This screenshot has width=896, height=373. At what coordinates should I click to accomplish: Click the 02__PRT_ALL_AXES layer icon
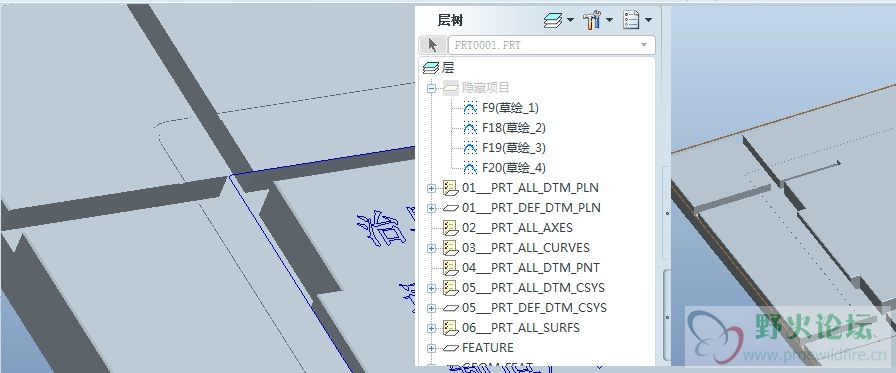[x=451, y=228]
